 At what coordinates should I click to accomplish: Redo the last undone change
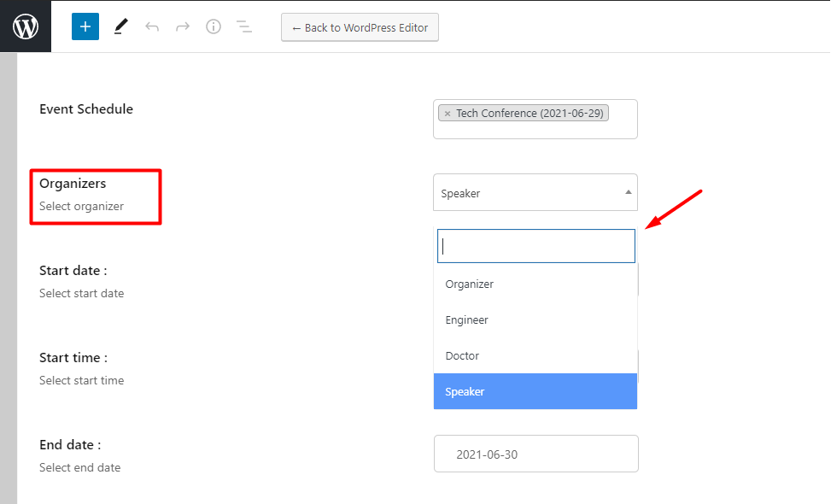coord(182,26)
